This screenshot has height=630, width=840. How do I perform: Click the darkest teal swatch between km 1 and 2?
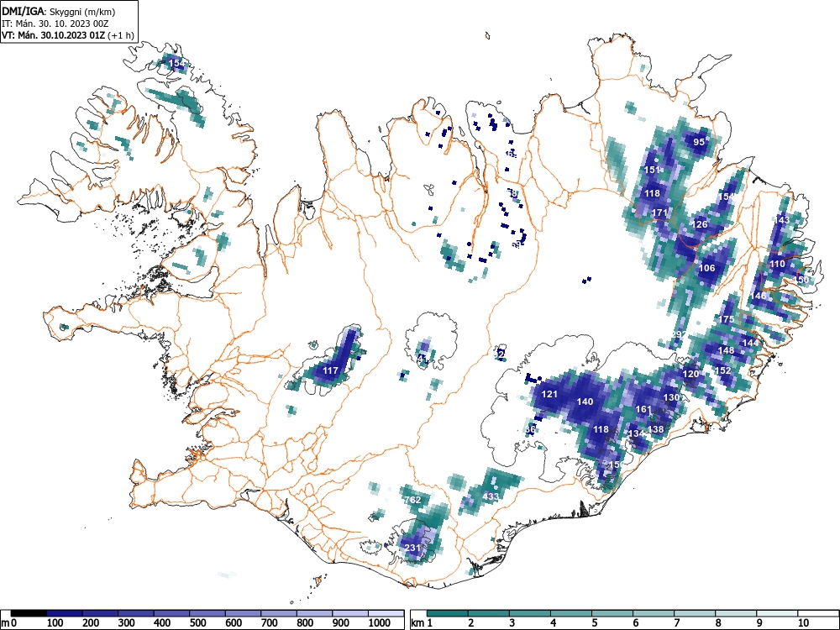[x=448, y=613]
